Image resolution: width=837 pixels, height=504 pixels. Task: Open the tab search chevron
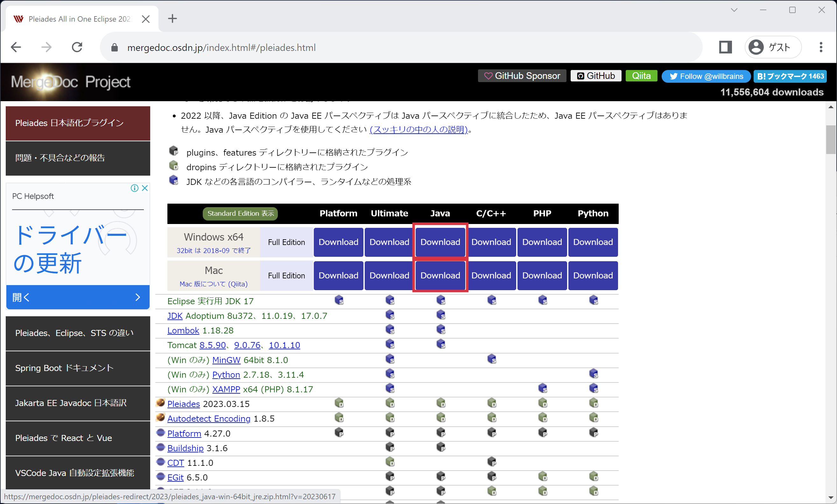pyautogui.click(x=734, y=10)
